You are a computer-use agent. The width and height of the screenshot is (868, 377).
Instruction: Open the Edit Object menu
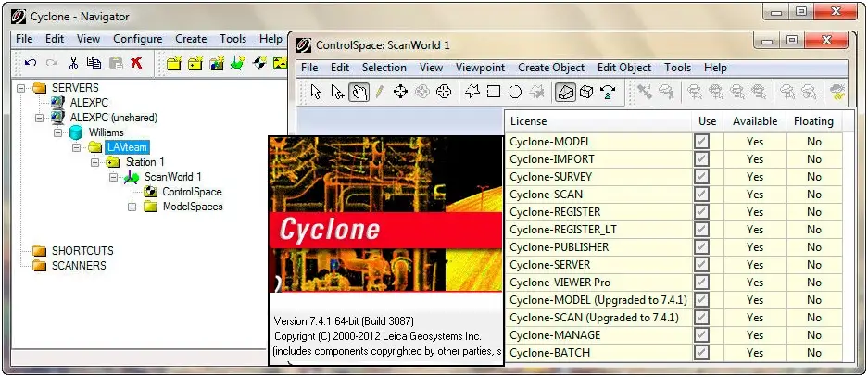(x=624, y=68)
